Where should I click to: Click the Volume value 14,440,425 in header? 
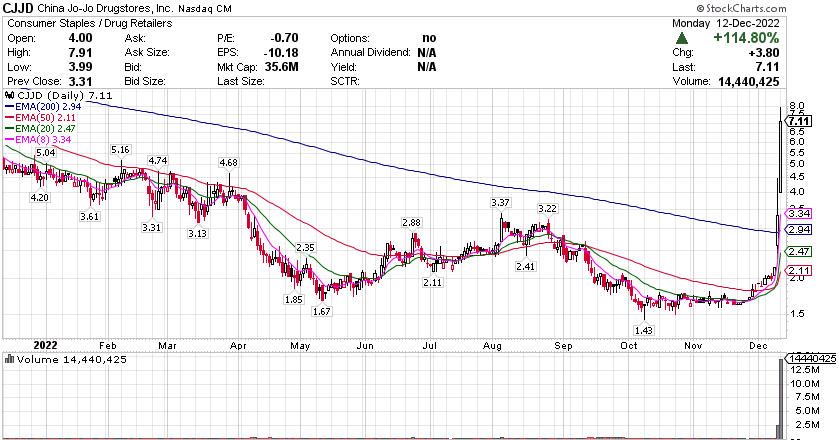coord(749,81)
